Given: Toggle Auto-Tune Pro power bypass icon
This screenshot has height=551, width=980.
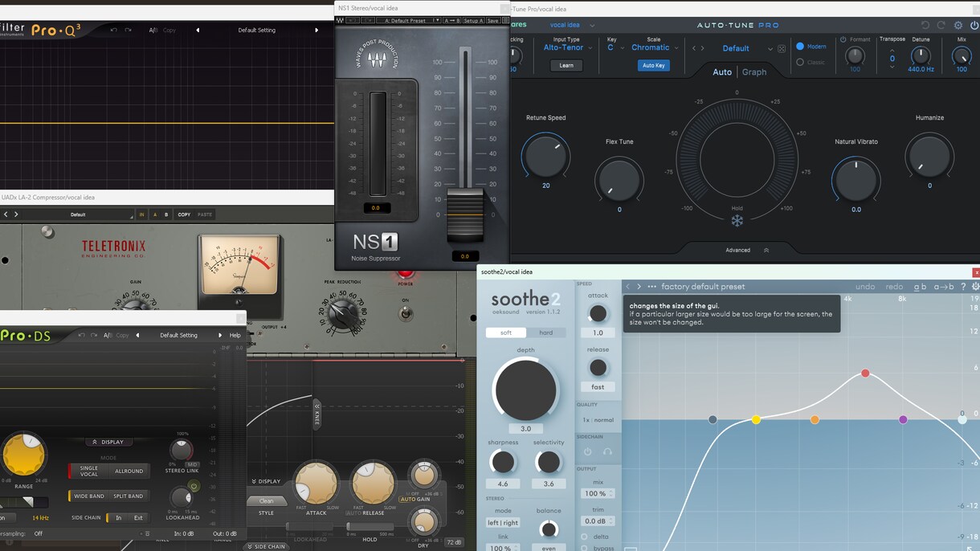Looking at the screenshot, I should (974, 26).
